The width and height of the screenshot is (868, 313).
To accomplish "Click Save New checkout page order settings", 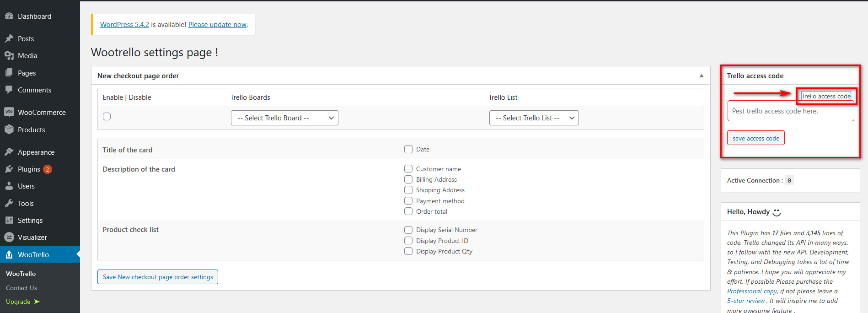I will [x=158, y=277].
